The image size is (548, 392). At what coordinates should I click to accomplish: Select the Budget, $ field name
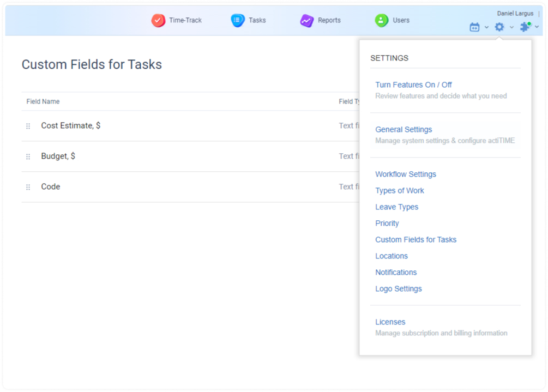click(x=58, y=156)
